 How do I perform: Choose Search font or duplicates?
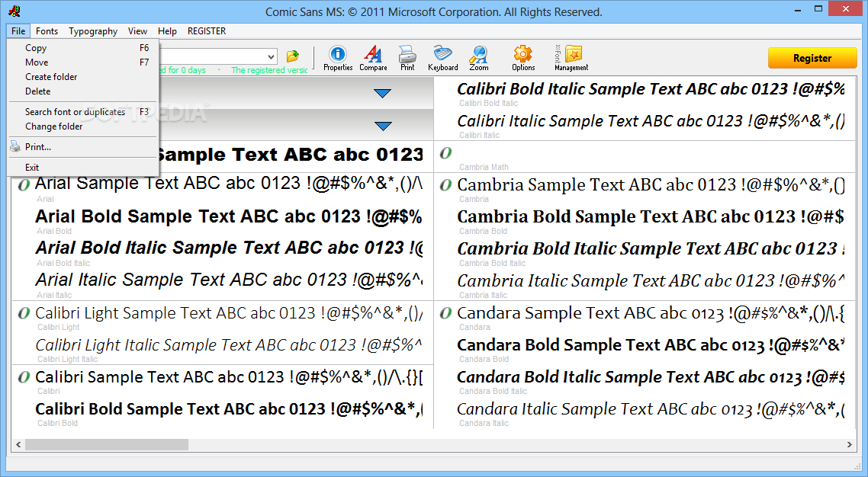point(83,112)
